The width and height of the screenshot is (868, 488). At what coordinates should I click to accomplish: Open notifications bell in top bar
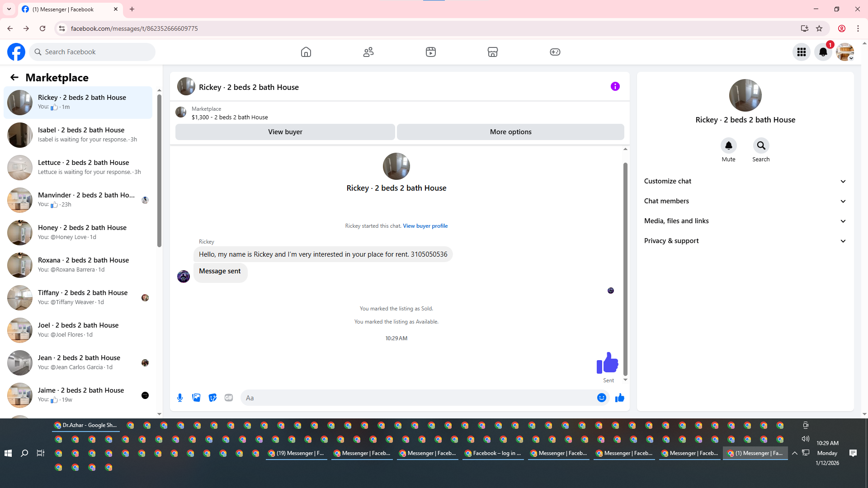point(823,52)
